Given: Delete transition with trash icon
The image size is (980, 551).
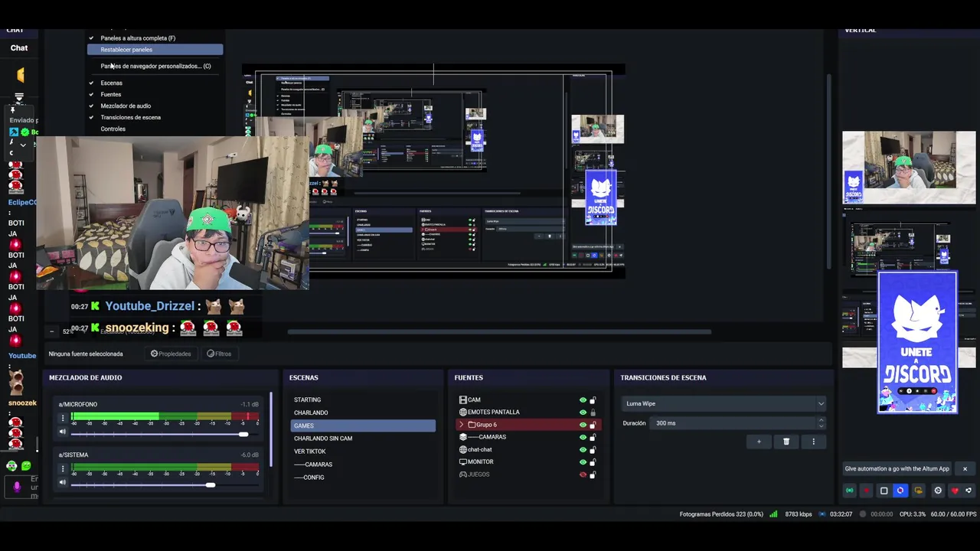Looking at the screenshot, I should (786, 442).
